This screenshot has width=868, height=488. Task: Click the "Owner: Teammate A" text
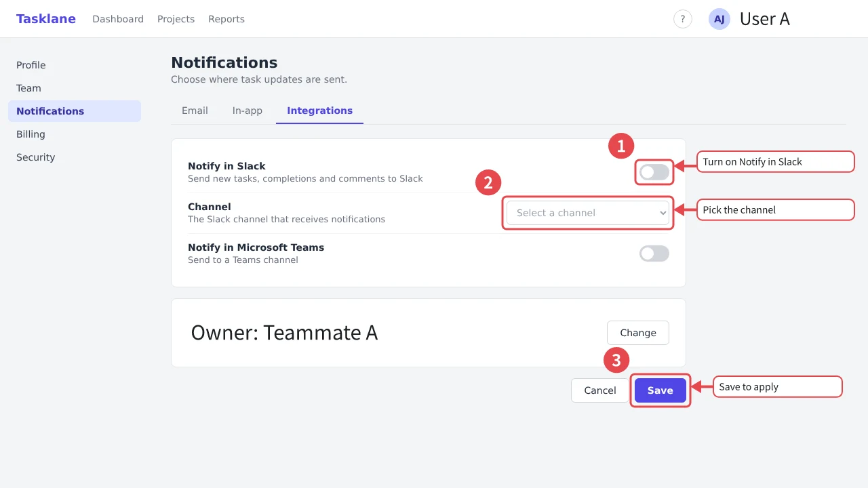point(284,333)
